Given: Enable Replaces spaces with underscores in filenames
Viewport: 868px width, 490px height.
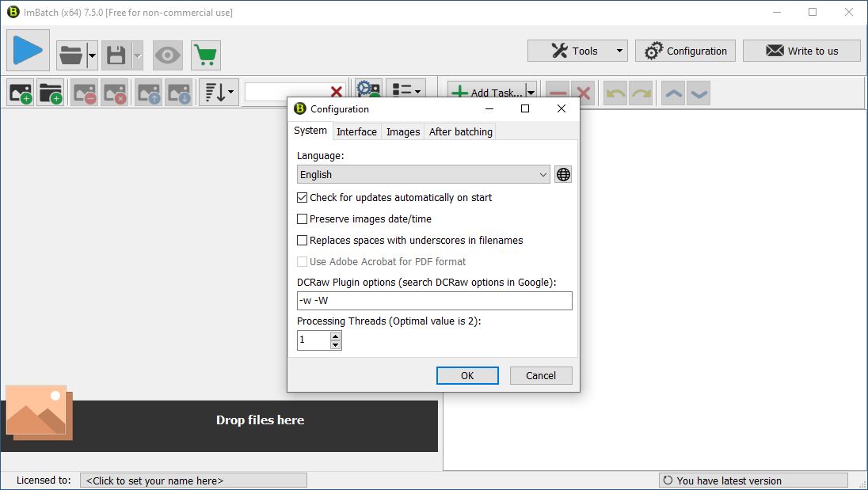Looking at the screenshot, I should click(303, 240).
